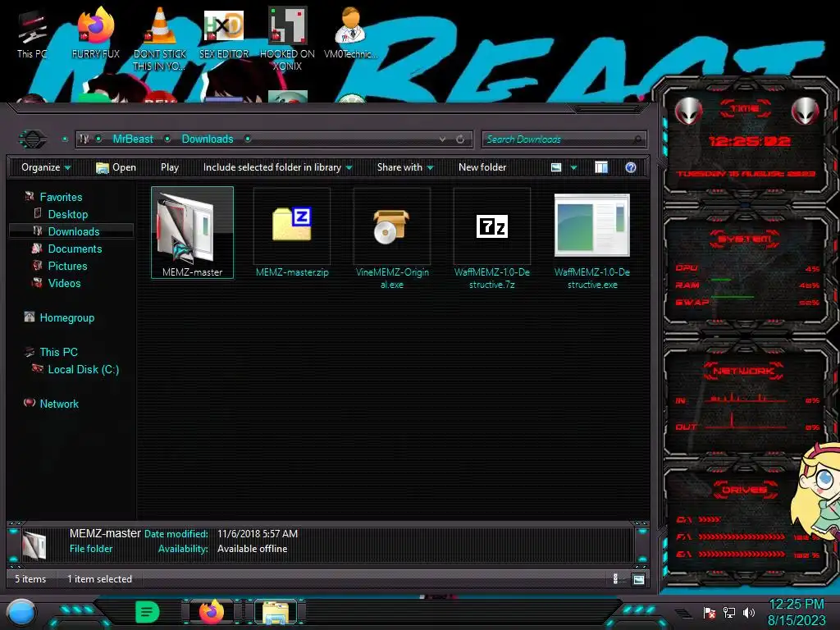
Task: Open the address bar history dropdown
Action: 442,139
